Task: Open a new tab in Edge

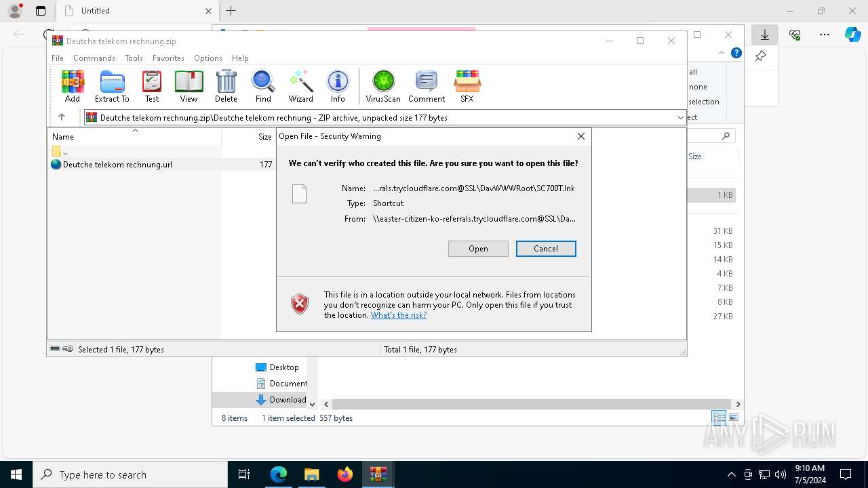Action: pyautogui.click(x=231, y=11)
